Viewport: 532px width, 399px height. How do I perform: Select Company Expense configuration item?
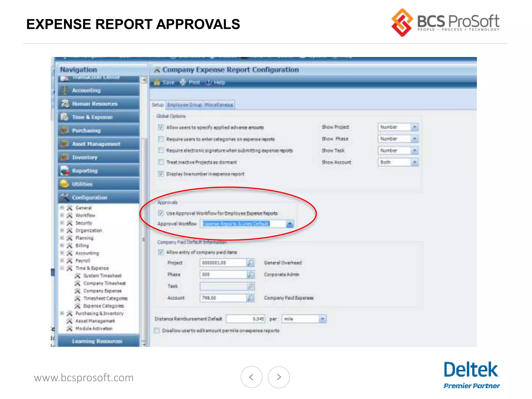102,291
